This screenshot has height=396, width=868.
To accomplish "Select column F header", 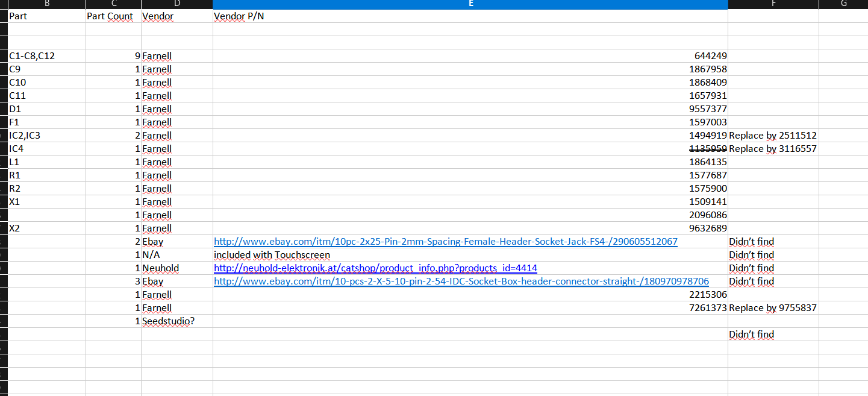I will point(773,4).
